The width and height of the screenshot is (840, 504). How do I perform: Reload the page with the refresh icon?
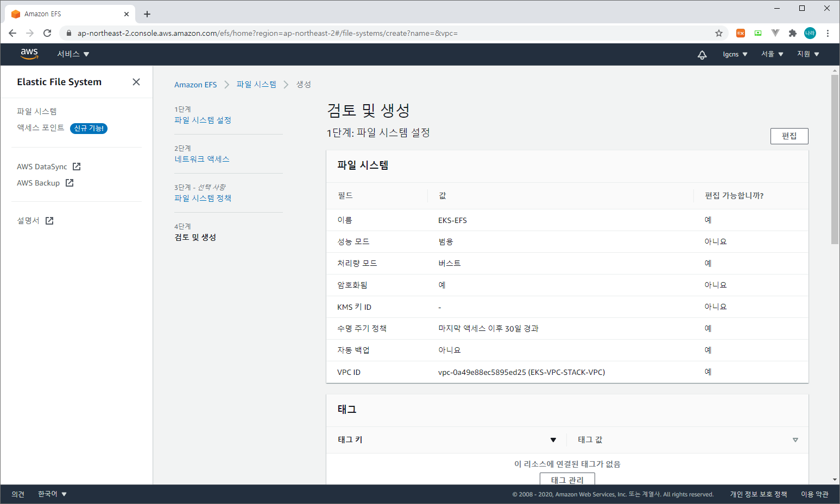[47, 33]
